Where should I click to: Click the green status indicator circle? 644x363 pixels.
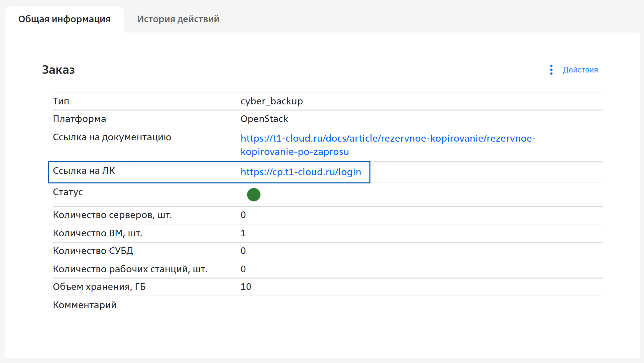tap(254, 195)
